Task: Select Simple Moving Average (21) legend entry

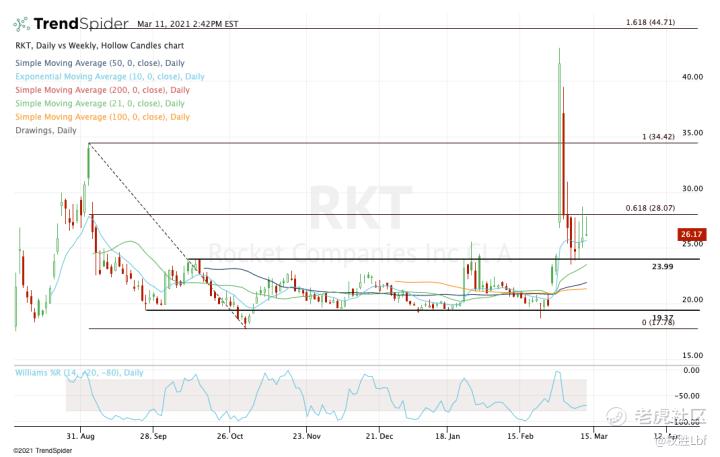Action: (100, 103)
